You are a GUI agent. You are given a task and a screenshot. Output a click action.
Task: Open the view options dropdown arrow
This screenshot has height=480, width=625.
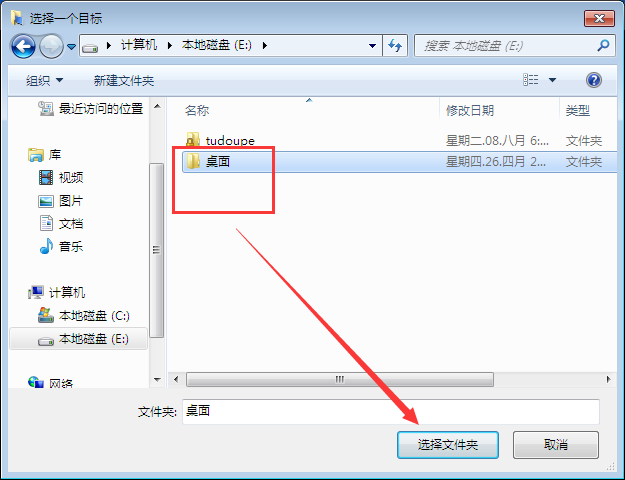[x=552, y=80]
